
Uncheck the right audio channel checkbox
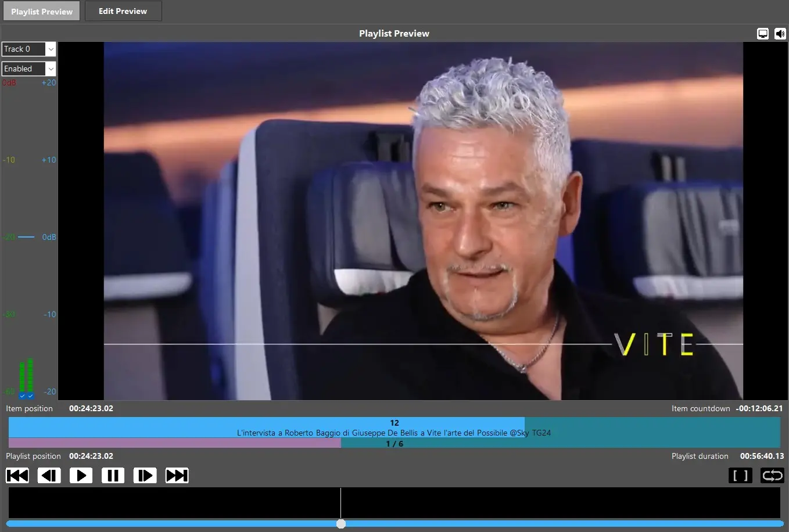point(31,396)
